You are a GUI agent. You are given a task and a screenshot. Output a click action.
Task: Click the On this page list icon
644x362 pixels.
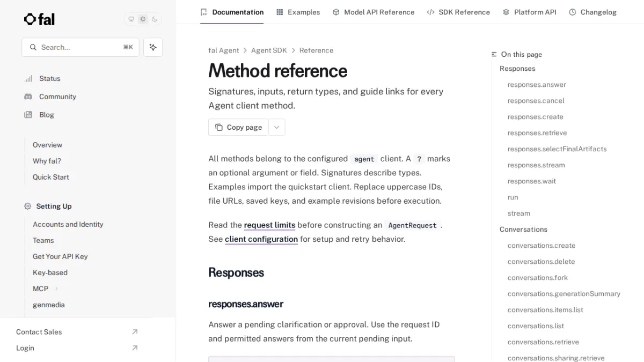(494, 54)
